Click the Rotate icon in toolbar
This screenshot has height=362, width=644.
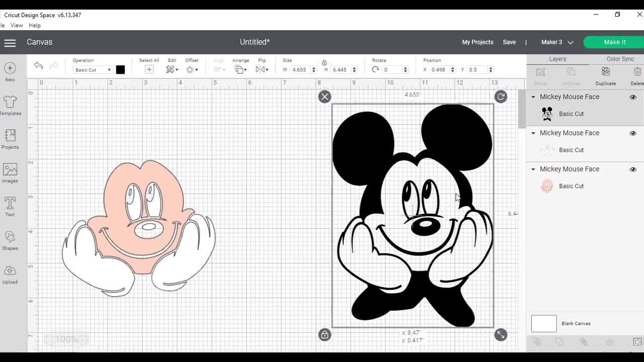[375, 69]
